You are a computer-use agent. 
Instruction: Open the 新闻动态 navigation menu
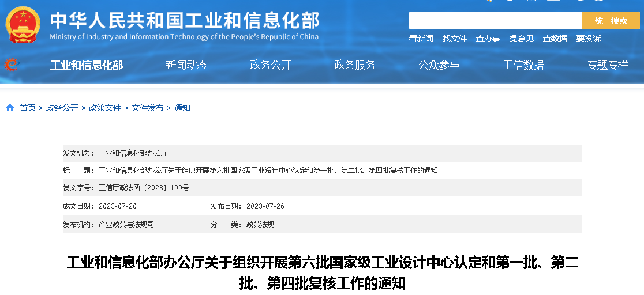pos(186,65)
